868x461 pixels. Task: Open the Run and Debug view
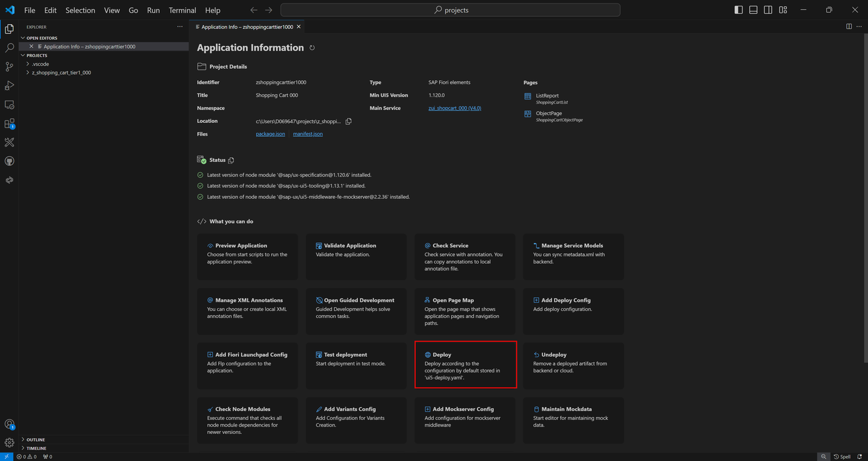click(9, 86)
